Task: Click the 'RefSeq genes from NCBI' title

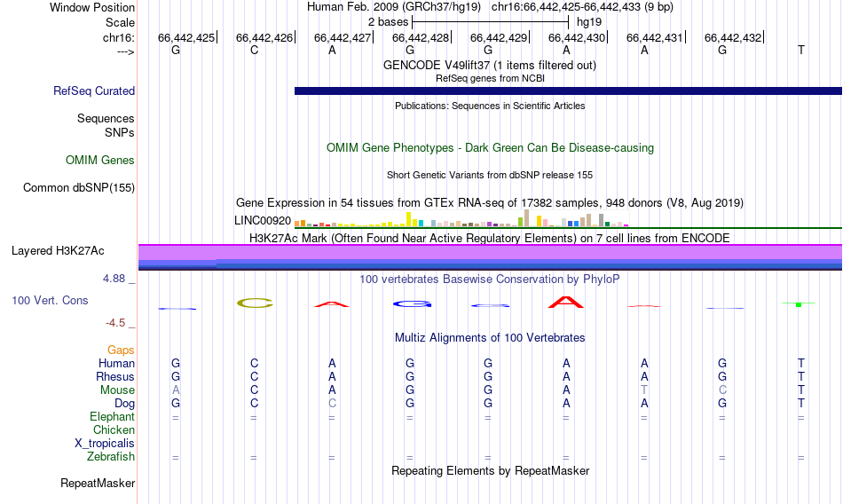Action: click(x=490, y=79)
